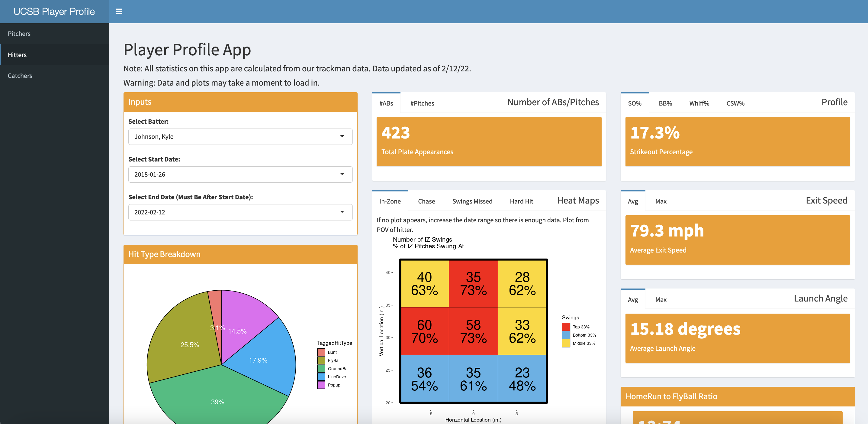Go to Catchers in the sidebar
The height and width of the screenshot is (424, 868).
[20, 76]
